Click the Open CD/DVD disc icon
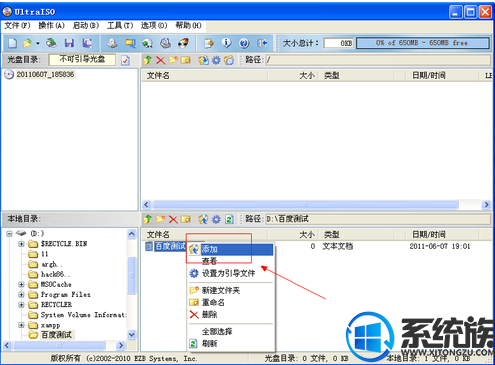The height and width of the screenshot is (365, 495). [x=51, y=43]
